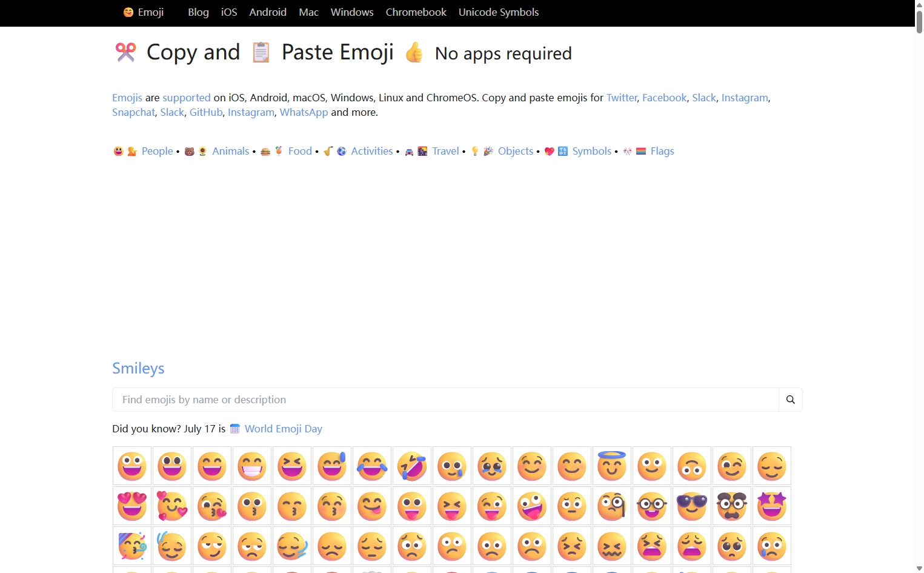Copy the face with tears of joy emoji
The height and width of the screenshot is (573, 924).
(372, 466)
